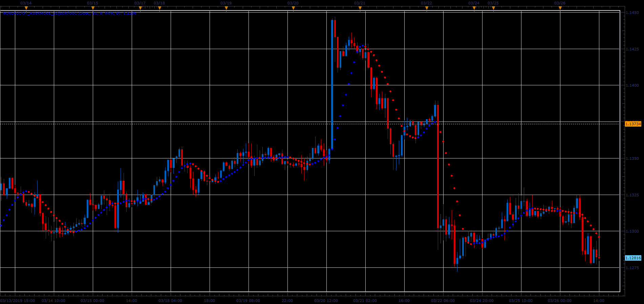Image resolution: width=644 pixels, height=304 pixels.
Task: Click the 03/24 20:00 time label
Action: 482,301
